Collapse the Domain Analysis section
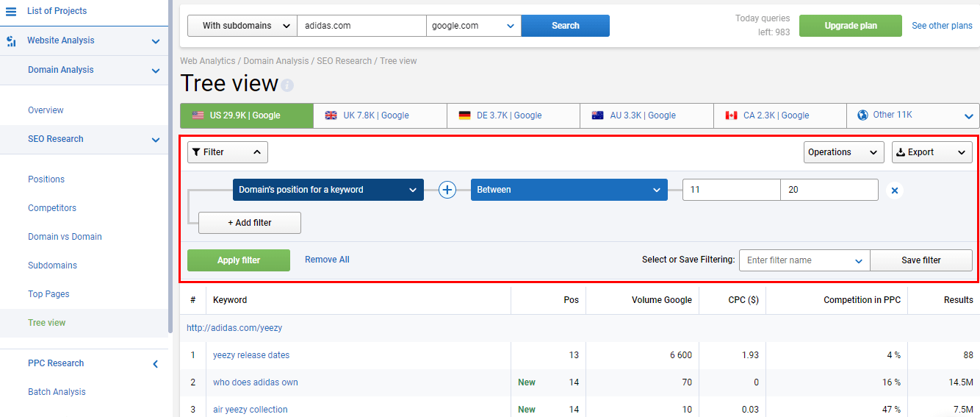The image size is (980, 417). pyautogui.click(x=156, y=71)
